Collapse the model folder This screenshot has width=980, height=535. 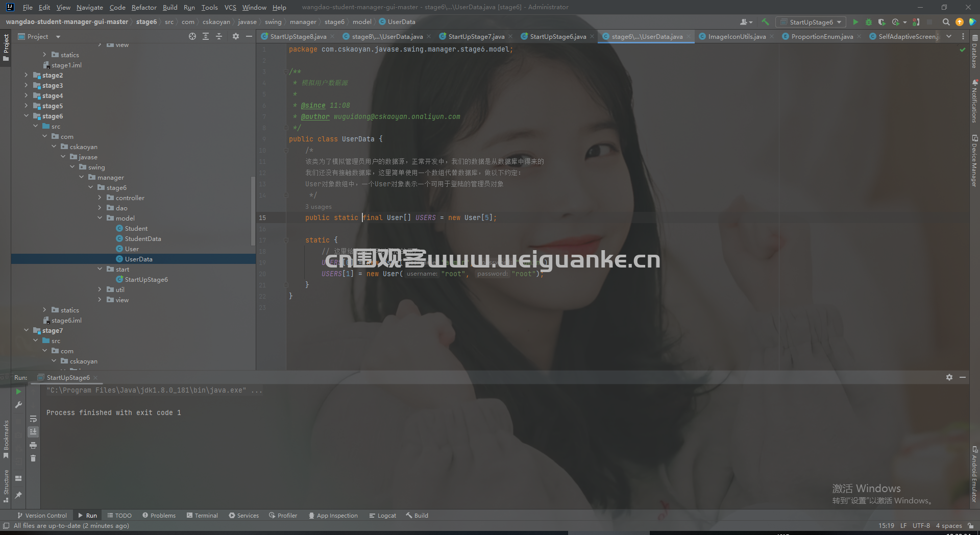[x=100, y=218]
